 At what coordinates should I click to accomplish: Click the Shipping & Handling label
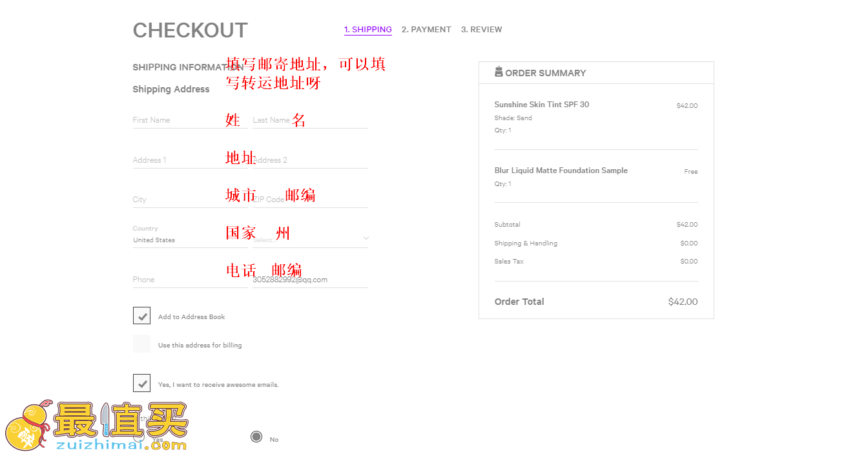point(526,244)
